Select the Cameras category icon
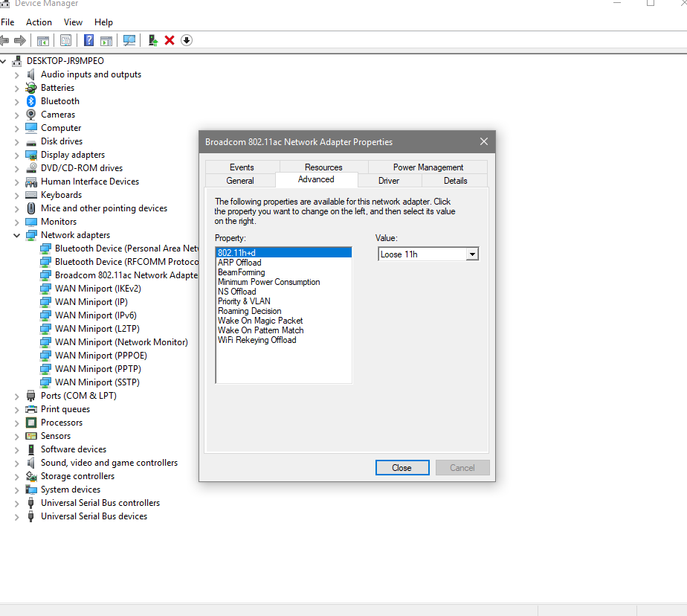This screenshot has width=687, height=616. pyautogui.click(x=31, y=115)
